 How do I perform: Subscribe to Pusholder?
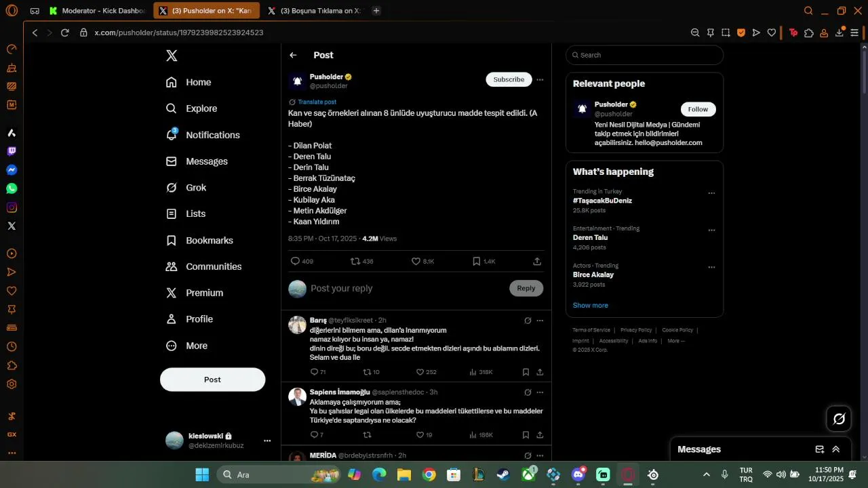click(509, 79)
